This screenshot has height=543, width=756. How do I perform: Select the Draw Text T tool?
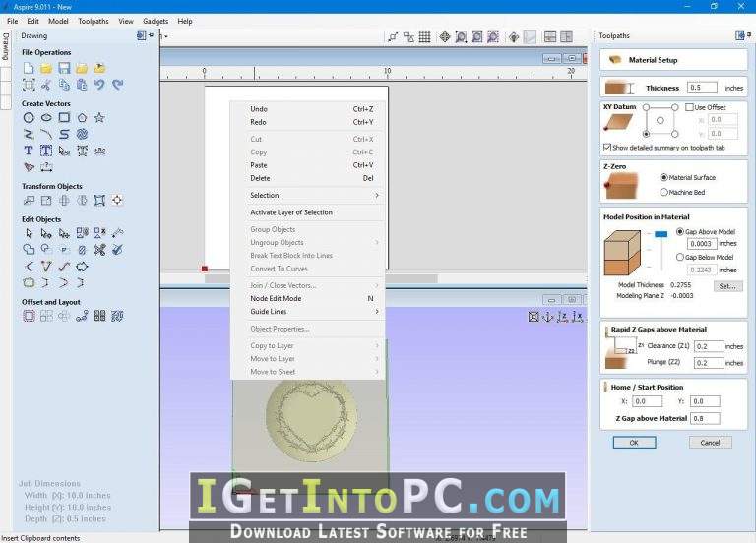(x=29, y=151)
